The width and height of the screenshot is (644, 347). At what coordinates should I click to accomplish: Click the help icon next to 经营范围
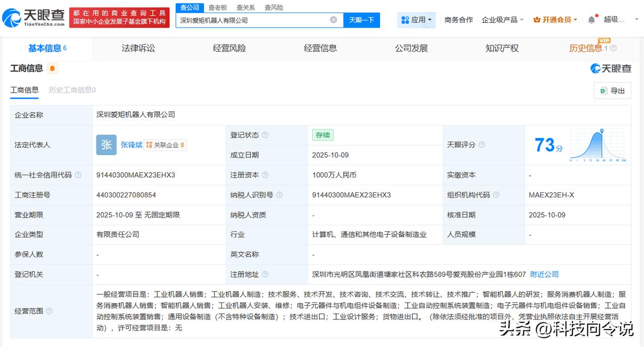point(49,311)
